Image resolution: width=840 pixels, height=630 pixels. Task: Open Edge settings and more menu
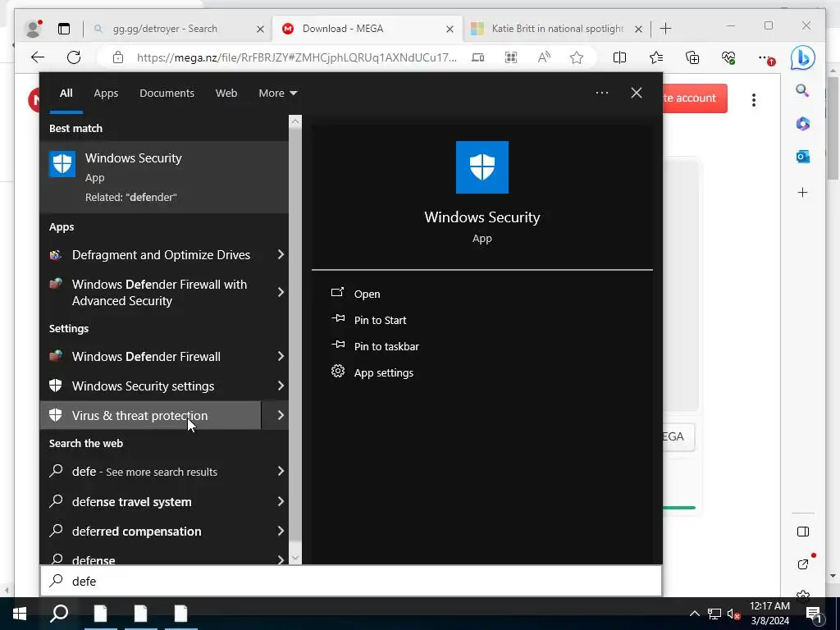tap(766, 58)
